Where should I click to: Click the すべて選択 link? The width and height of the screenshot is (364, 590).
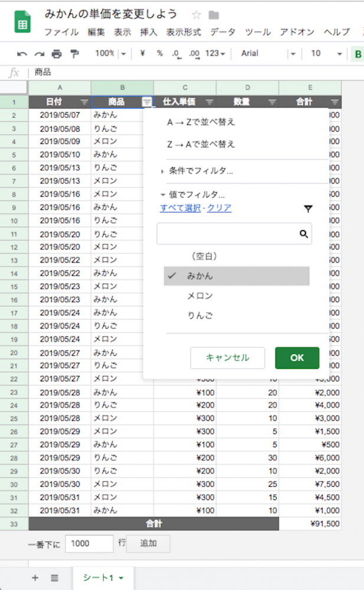179,208
